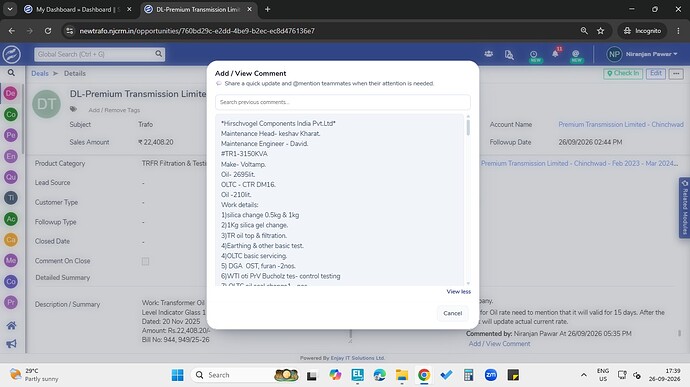
Task: Click the megaphone announcements icon in sidebar
Action: coord(11,344)
